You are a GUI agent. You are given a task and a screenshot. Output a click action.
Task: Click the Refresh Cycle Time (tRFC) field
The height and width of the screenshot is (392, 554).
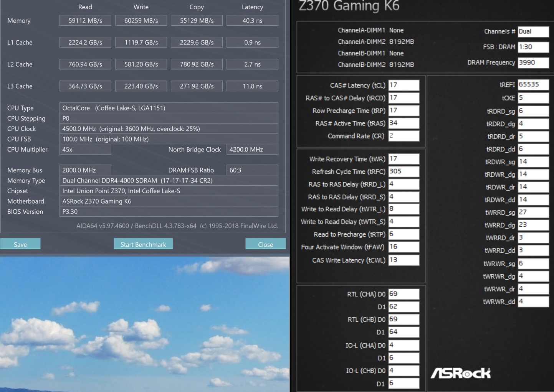pyautogui.click(x=404, y=171)
